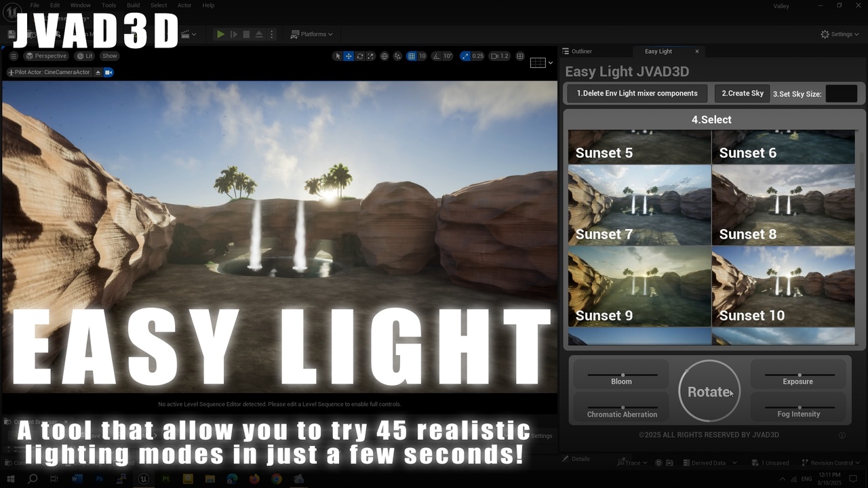
Task: Open the Details panel tab
Action: pyautogui.click(x=575, y=459)
